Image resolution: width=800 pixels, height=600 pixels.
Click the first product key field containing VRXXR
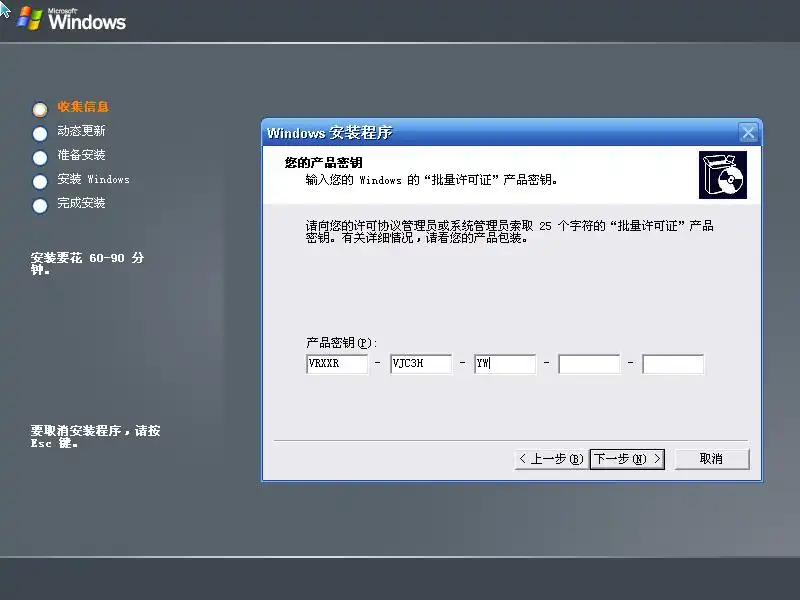click(x=337, y=364)
